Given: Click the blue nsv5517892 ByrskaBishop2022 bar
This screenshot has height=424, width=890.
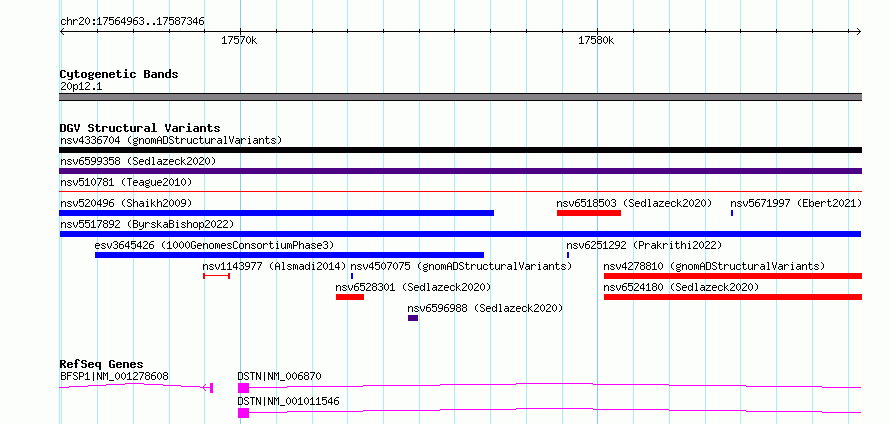Looking at the screenshot, I should (460, 234).
